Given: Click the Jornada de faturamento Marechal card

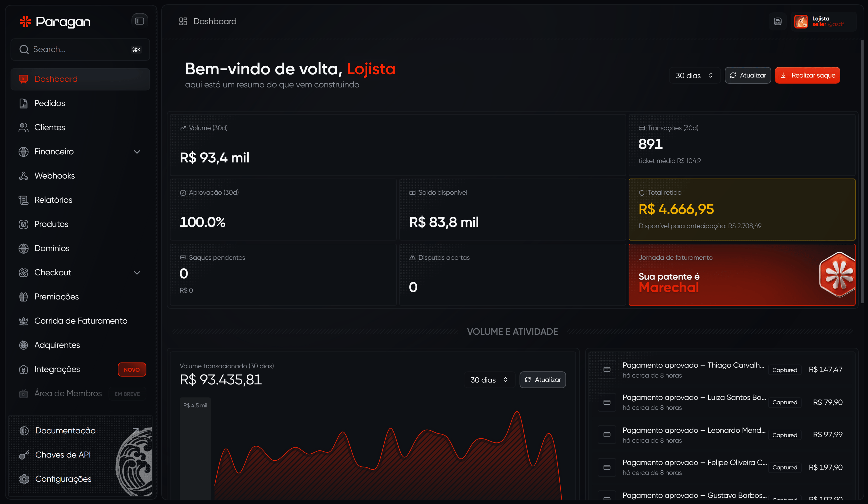Looking at the screenshot, I should 742,275.
